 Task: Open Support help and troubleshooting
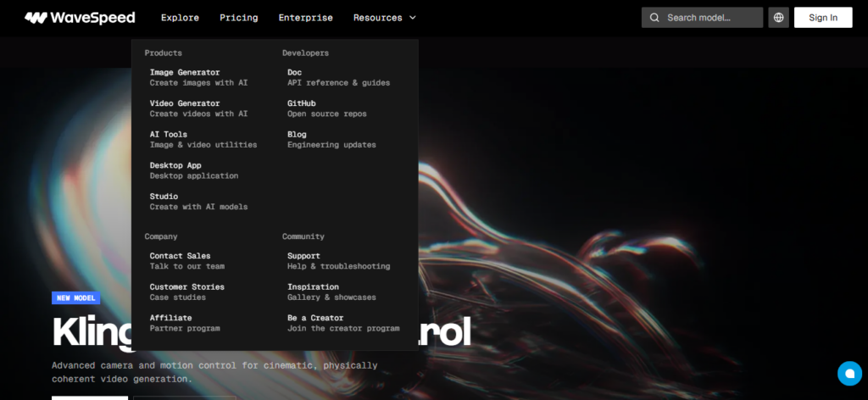click(339, 261)
